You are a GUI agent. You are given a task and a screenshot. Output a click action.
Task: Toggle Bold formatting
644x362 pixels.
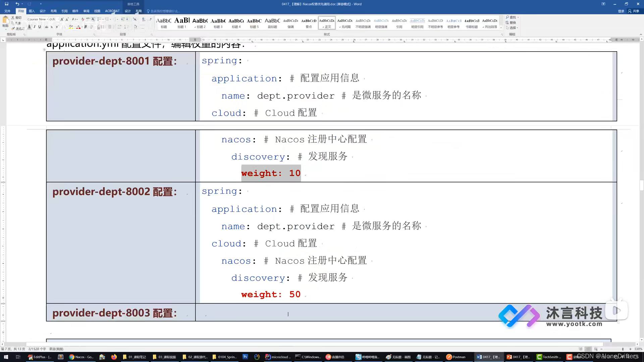pos(29,27)
